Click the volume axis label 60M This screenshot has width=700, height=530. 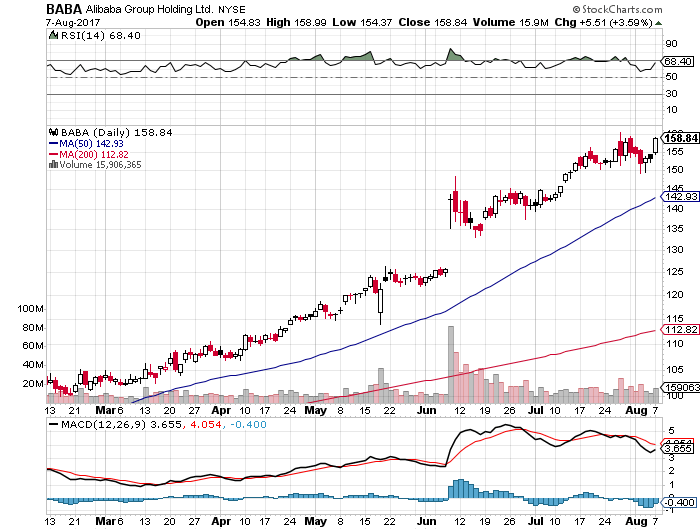[33, 346]
